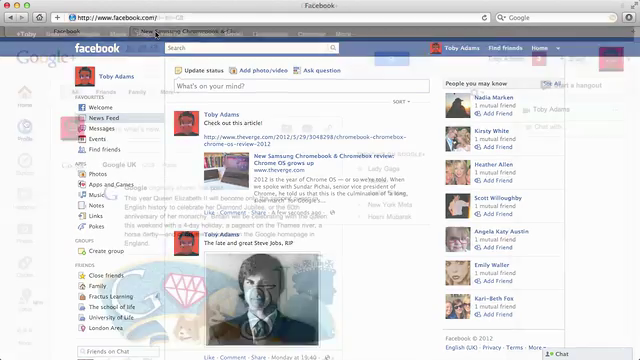
Task: Open Find friends in sidebar favourites
Action: click(x=104, y=149)
